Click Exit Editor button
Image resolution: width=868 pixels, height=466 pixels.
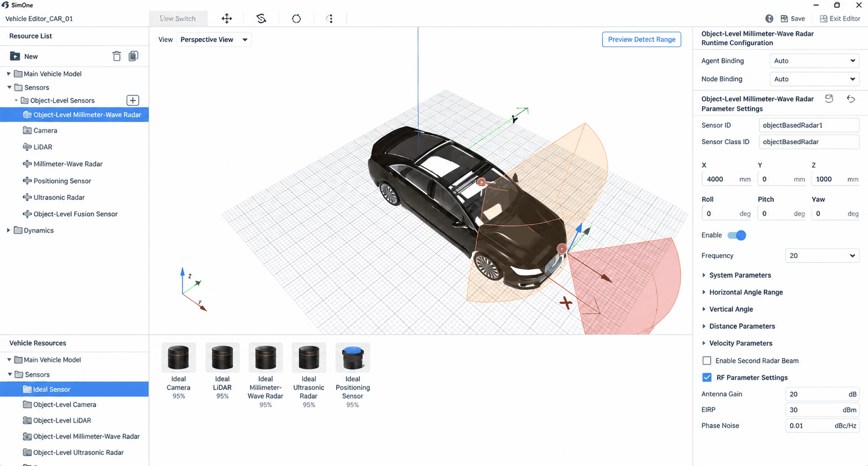tap(840, 19)
